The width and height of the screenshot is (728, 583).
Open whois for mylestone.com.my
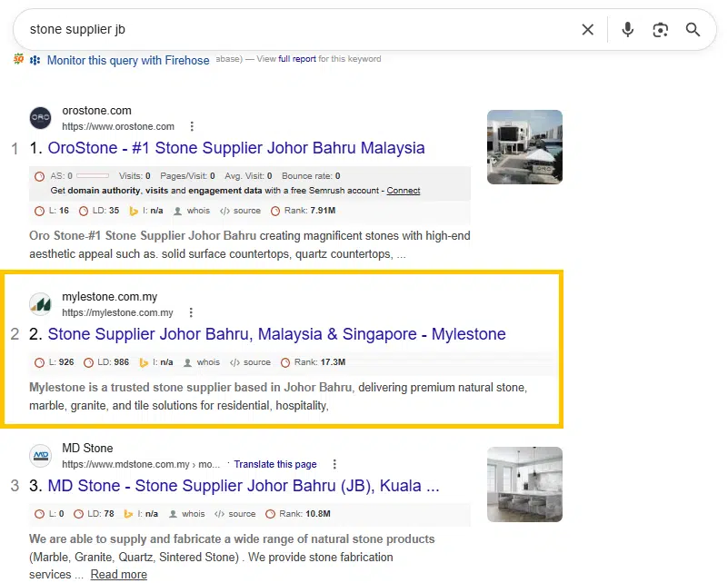208,362
